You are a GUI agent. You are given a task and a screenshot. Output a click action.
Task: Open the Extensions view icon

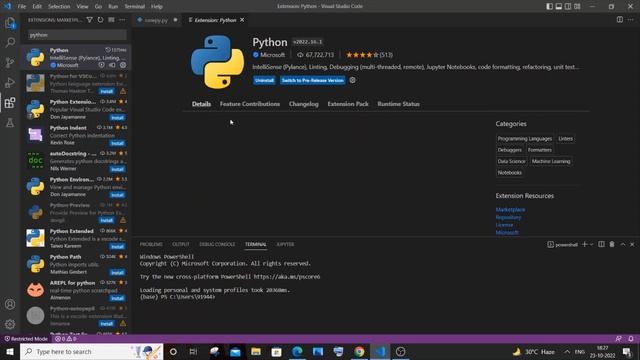pos(10,102)
